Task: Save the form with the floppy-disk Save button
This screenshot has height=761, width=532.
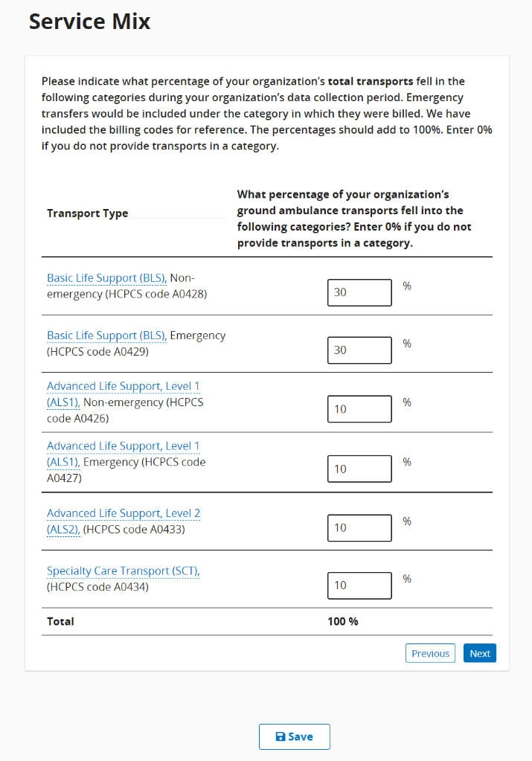Action: pos(294,736)
